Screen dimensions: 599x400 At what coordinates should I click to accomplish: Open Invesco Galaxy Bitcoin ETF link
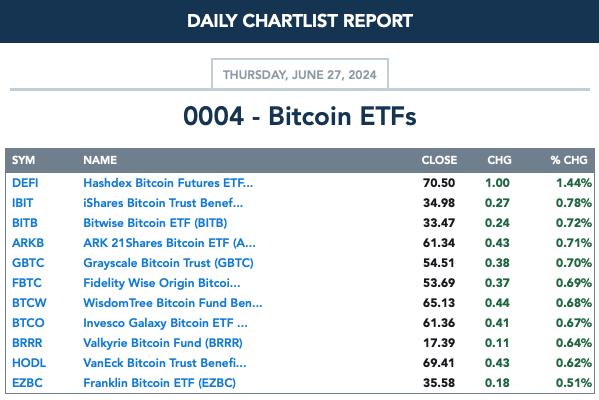(x=165, y=323)
